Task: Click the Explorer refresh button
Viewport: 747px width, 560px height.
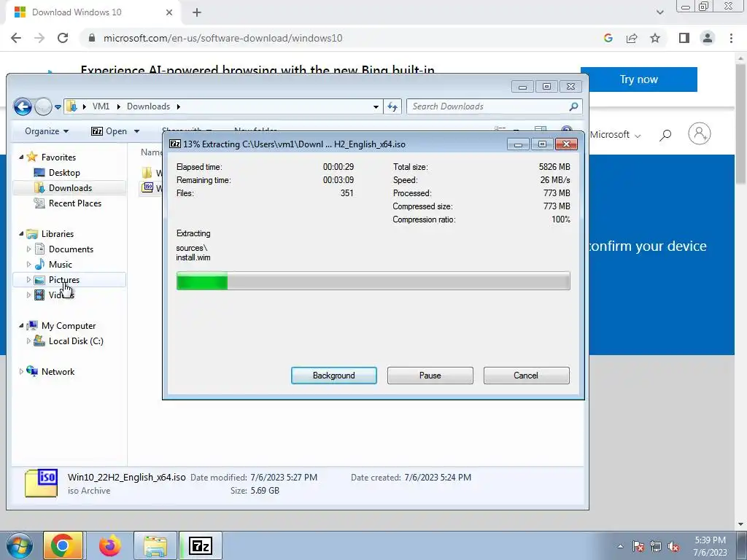Action: pos(392,106)
